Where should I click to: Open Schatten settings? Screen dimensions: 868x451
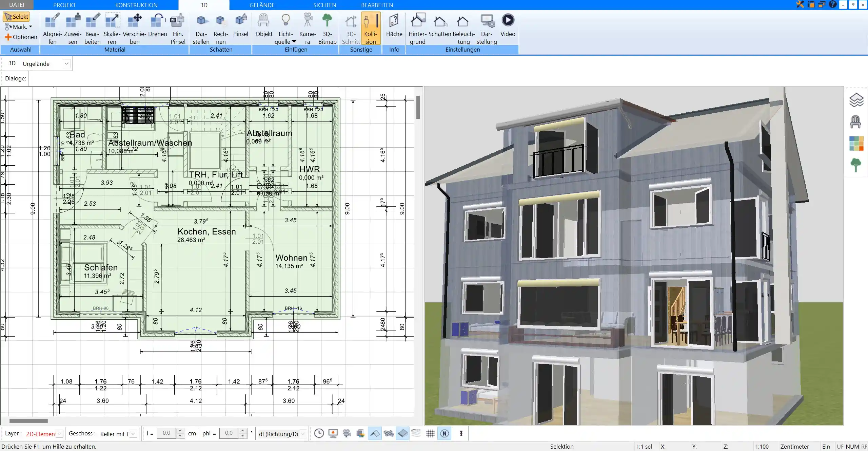coord(439,25)
